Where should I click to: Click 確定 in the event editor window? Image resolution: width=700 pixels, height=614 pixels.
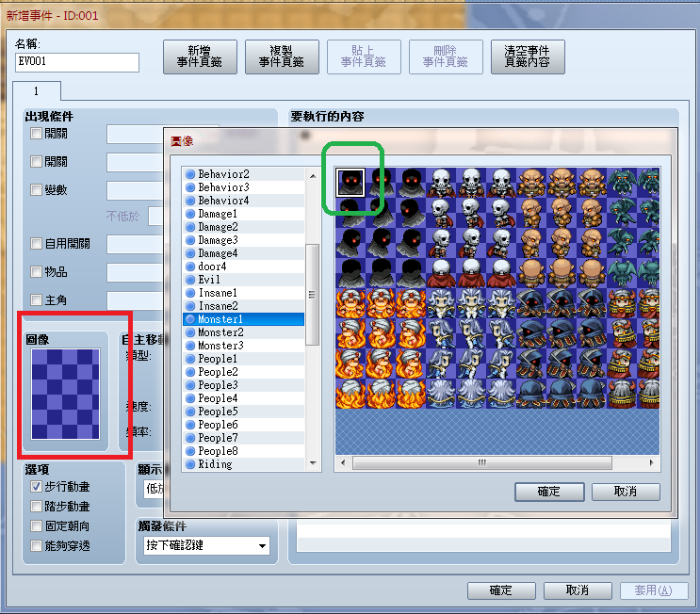coord(501,590)
